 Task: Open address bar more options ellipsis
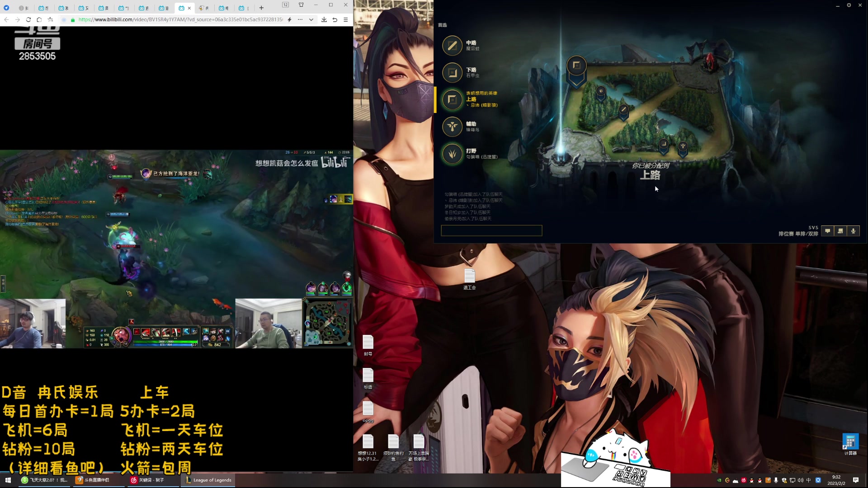(300, 19)
